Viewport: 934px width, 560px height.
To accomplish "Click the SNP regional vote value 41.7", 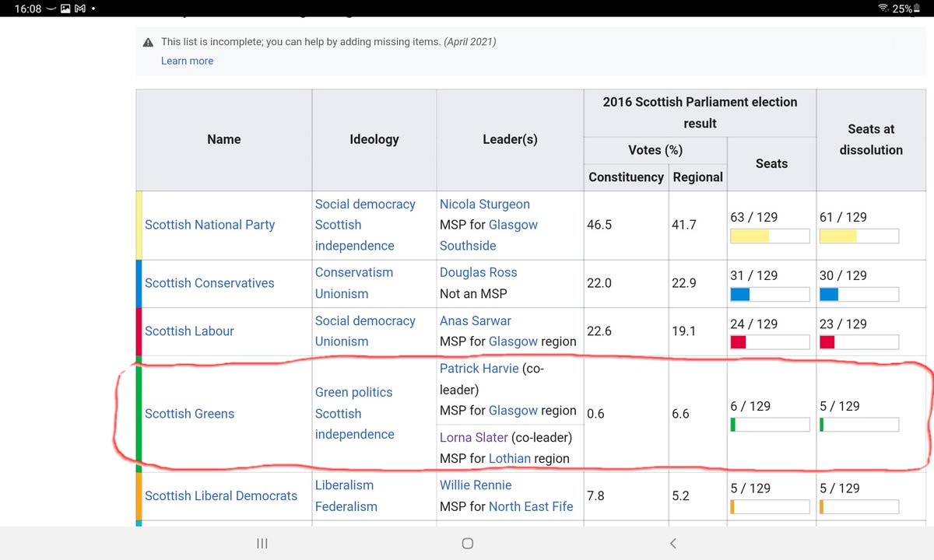I will [684, 225].
